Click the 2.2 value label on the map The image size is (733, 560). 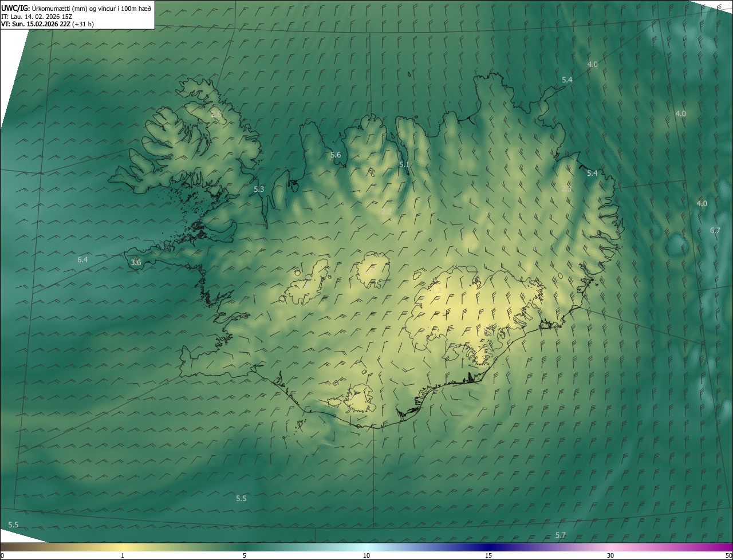(387, 211)
